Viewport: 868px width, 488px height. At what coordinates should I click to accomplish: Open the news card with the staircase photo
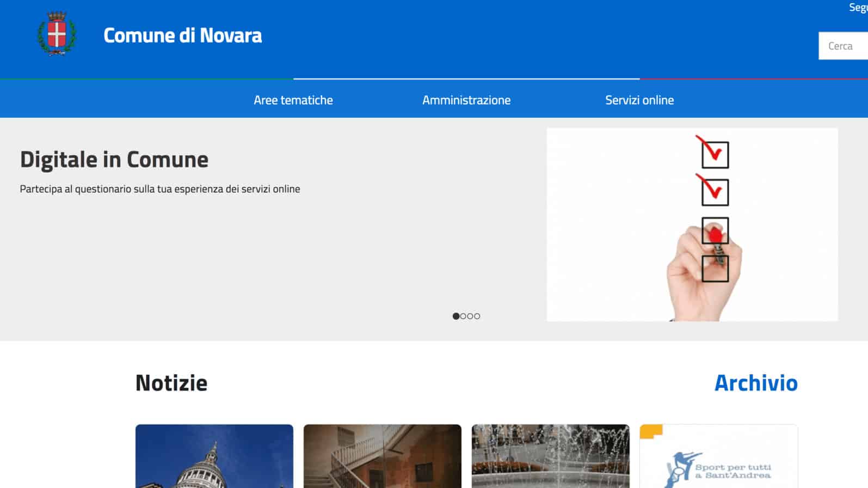click(383, 456)
